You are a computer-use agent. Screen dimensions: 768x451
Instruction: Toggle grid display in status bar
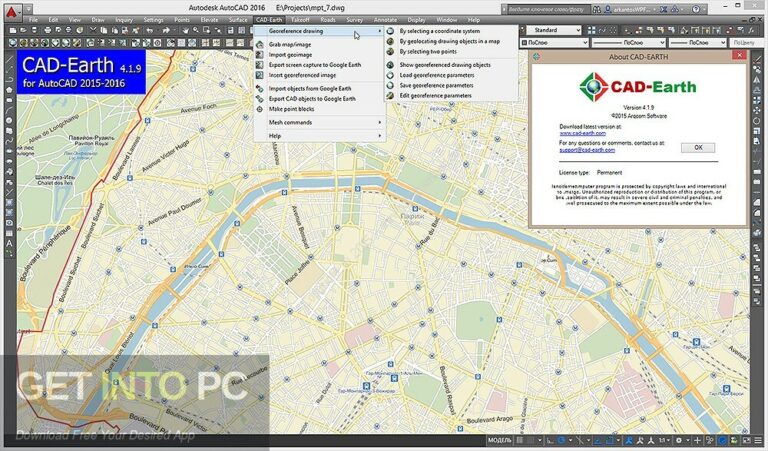(x=520, y=440)
